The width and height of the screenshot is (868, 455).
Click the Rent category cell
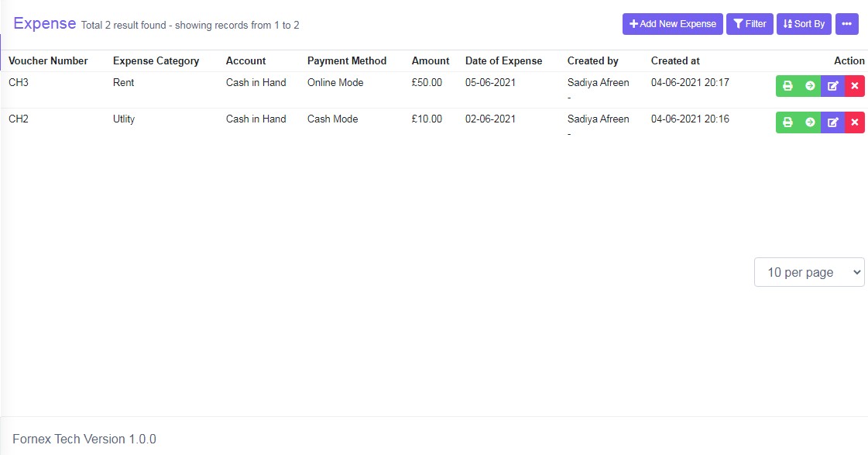pyautogui.click(x=123, y=83)
